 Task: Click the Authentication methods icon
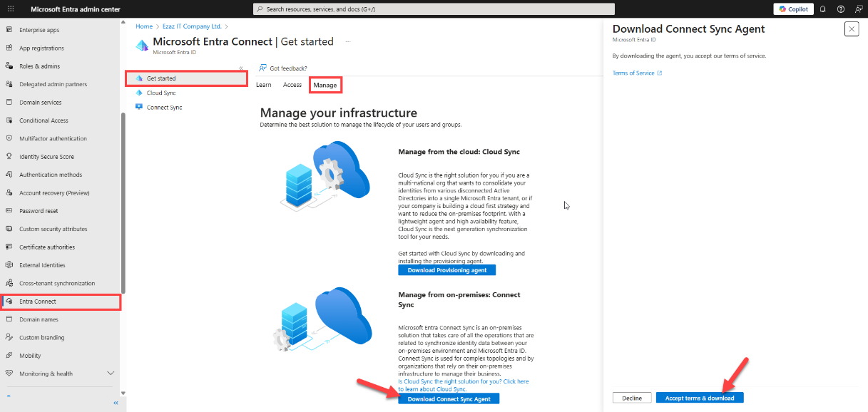9,175
